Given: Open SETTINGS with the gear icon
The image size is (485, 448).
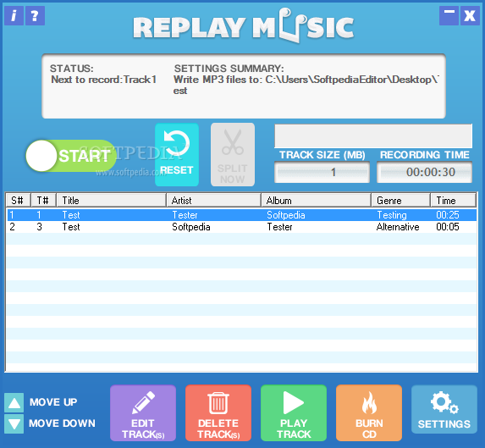Looking at the screenshot, I should pos(444,409).
